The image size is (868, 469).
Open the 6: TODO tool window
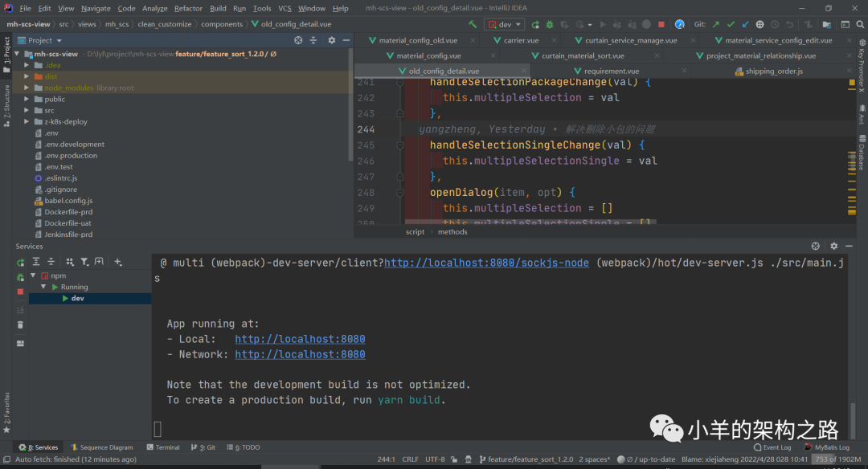[243, 447]
